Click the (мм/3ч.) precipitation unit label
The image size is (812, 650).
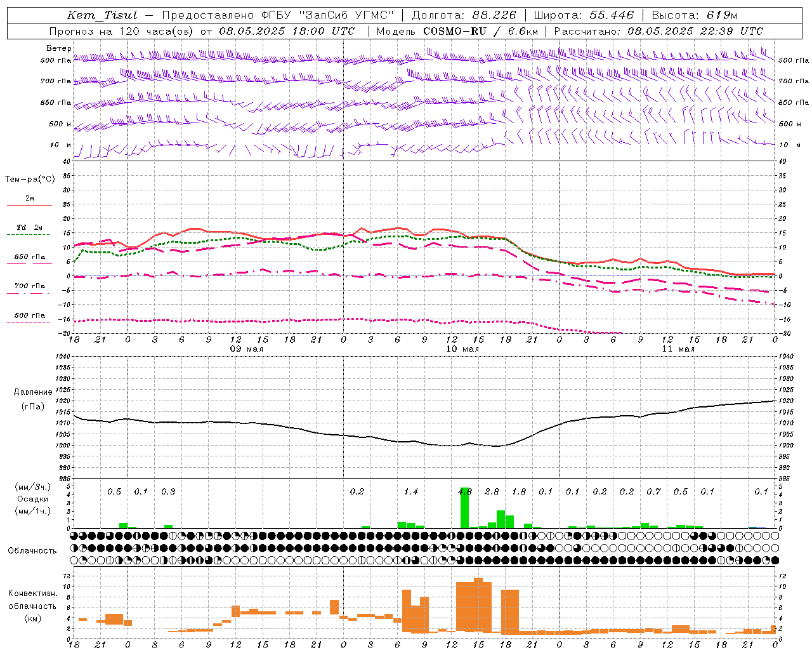[x=32, y=487]
